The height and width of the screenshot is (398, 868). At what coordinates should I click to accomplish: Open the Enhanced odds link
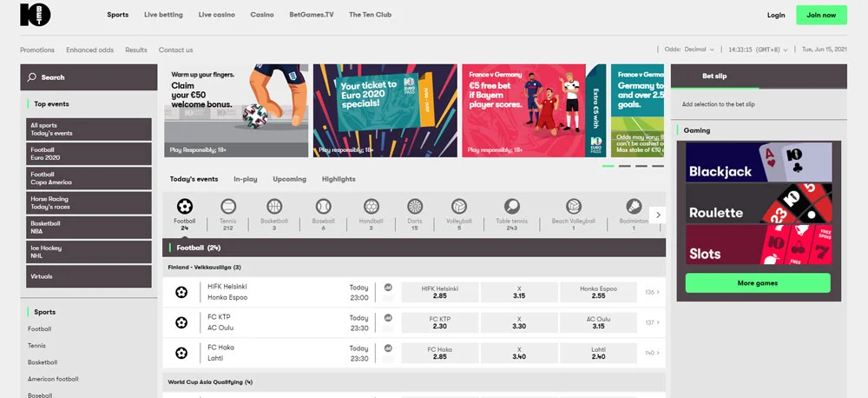pyautogui.click(x=89, y=50)
